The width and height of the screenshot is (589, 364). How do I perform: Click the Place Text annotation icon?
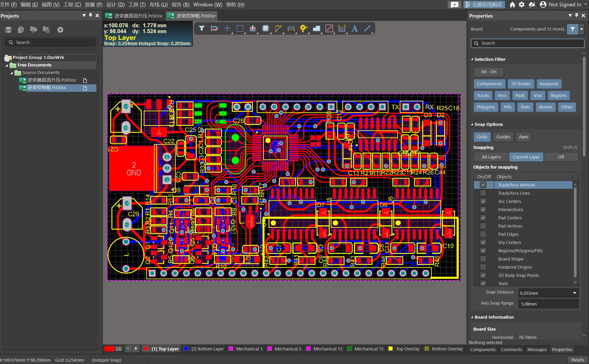tap(355, 29)
